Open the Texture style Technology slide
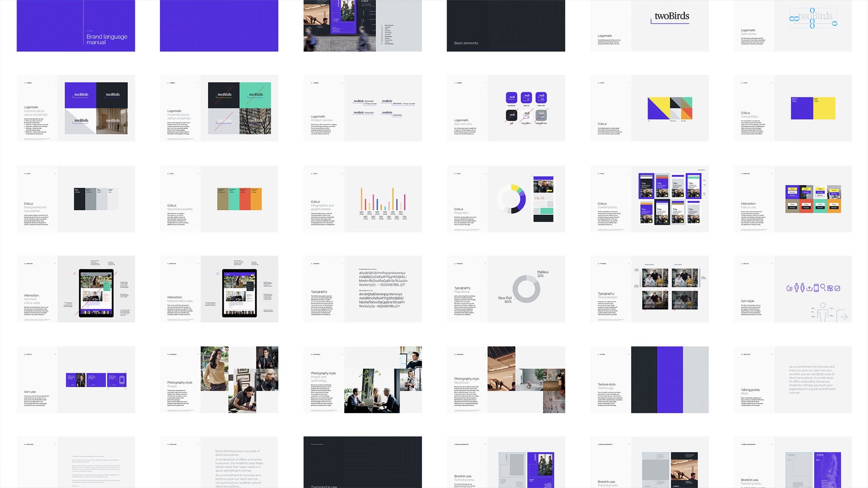The height and width of the screenshot is (488, 868). coord(649,380)
